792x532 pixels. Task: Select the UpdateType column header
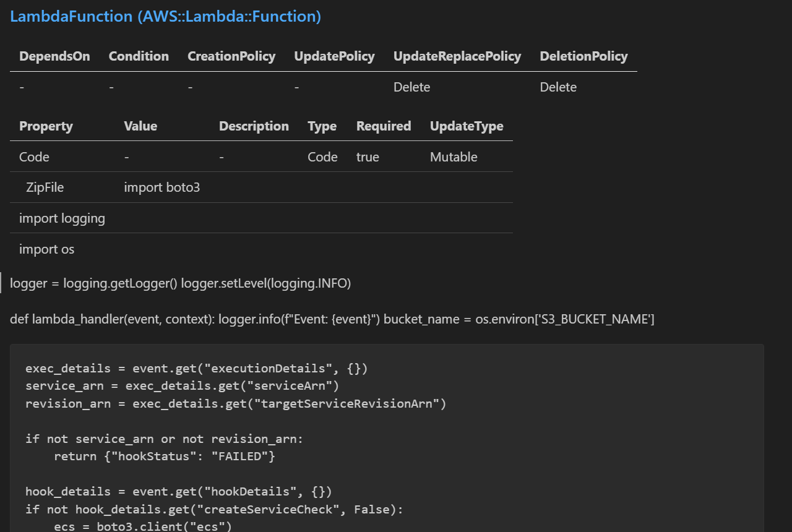tap(467, 126)
